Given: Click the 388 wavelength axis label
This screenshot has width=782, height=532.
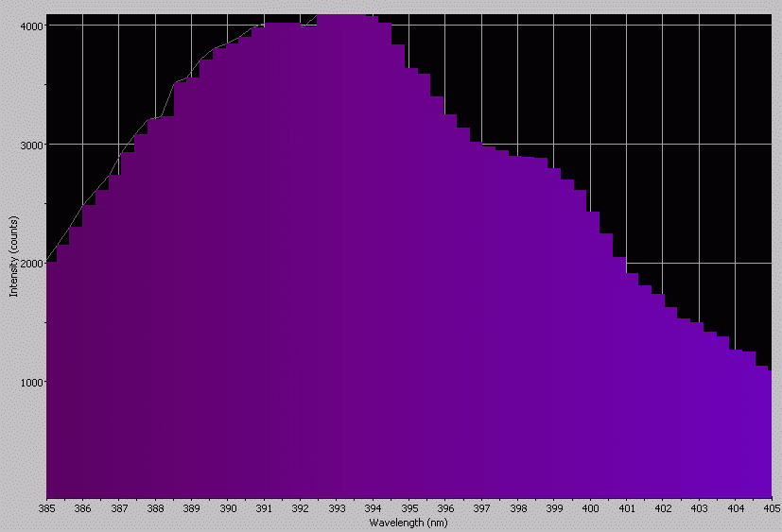Looking at the screenshot, I should coord(156,508).
